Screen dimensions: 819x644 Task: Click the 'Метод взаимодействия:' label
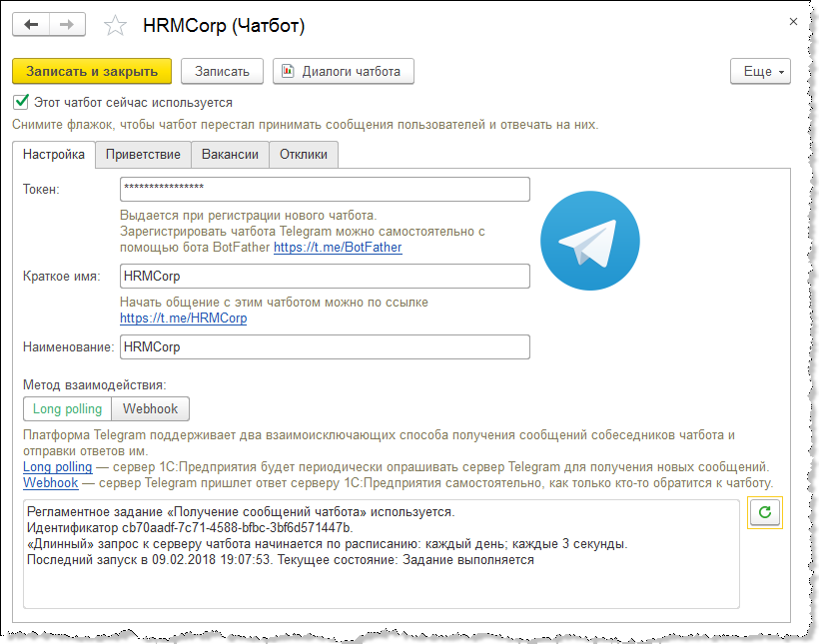pyautogui.click(x=95, y=385)
